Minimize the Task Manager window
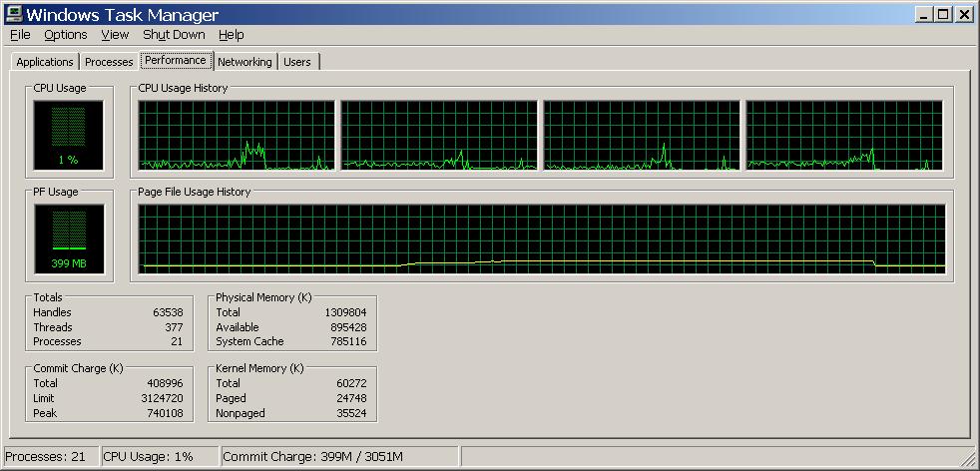Screen dimensions: 980x471 pyautogui.click(x=926, y=14)
